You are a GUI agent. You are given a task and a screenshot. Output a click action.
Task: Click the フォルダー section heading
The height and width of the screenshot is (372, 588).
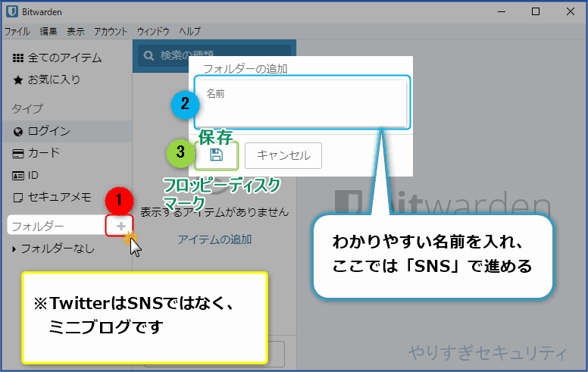38,227
